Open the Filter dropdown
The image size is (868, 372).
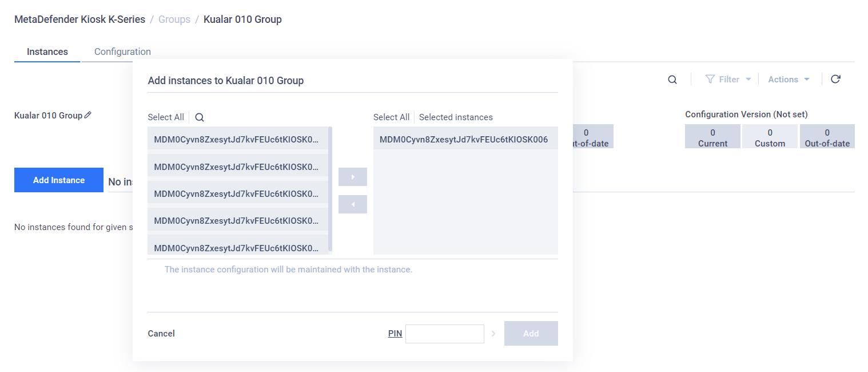[728, 80]
